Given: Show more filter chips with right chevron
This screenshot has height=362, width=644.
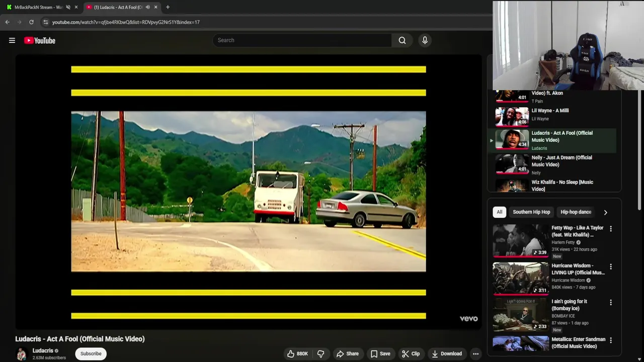Looking at the screenshot, I should [x=605, y=212].
